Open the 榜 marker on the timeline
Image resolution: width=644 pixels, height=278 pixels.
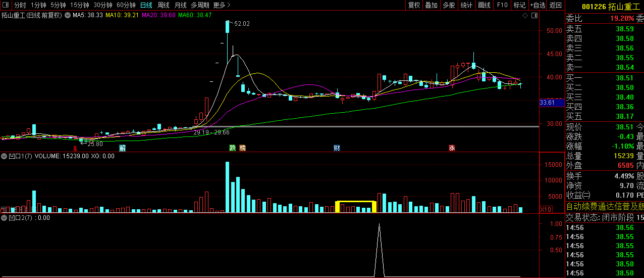click(243, 148)
